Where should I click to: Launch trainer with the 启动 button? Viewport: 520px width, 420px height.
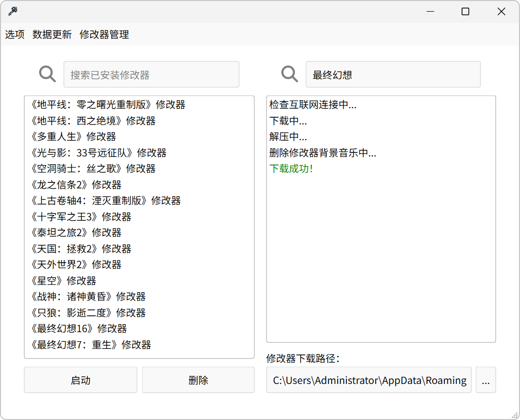click(x=81, y=380)
